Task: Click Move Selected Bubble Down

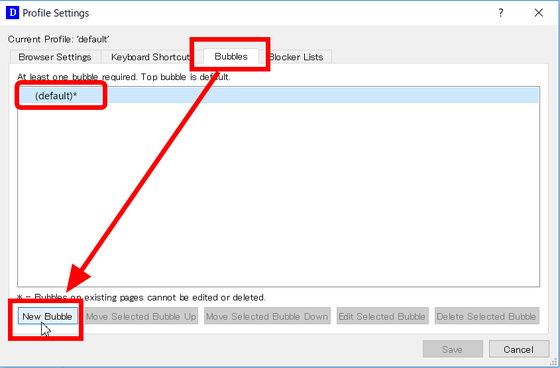Action: tap(267, 316)
